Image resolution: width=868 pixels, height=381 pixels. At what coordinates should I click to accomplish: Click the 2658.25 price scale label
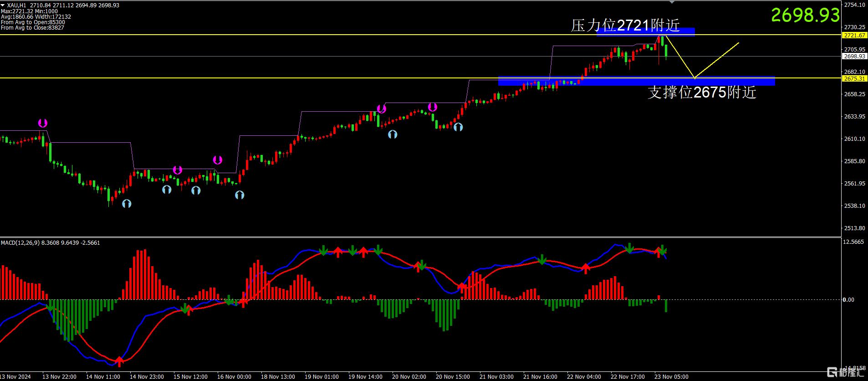(x=854, y=94)
